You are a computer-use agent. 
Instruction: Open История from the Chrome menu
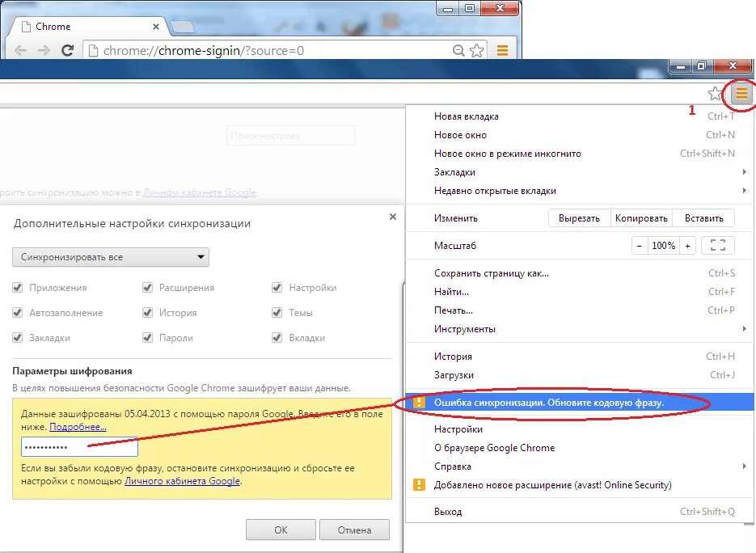coord(580,357)
